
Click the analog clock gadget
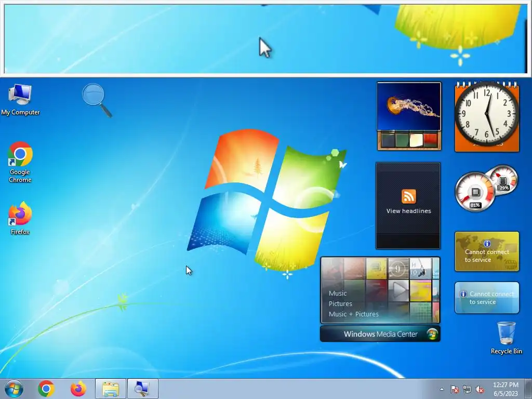click(487, 114)
